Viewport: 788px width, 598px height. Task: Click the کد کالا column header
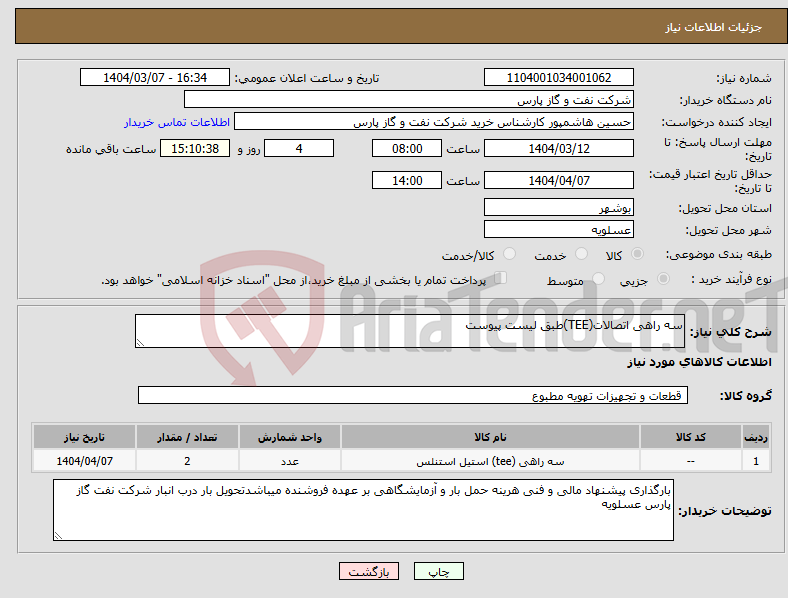point(691,437)
